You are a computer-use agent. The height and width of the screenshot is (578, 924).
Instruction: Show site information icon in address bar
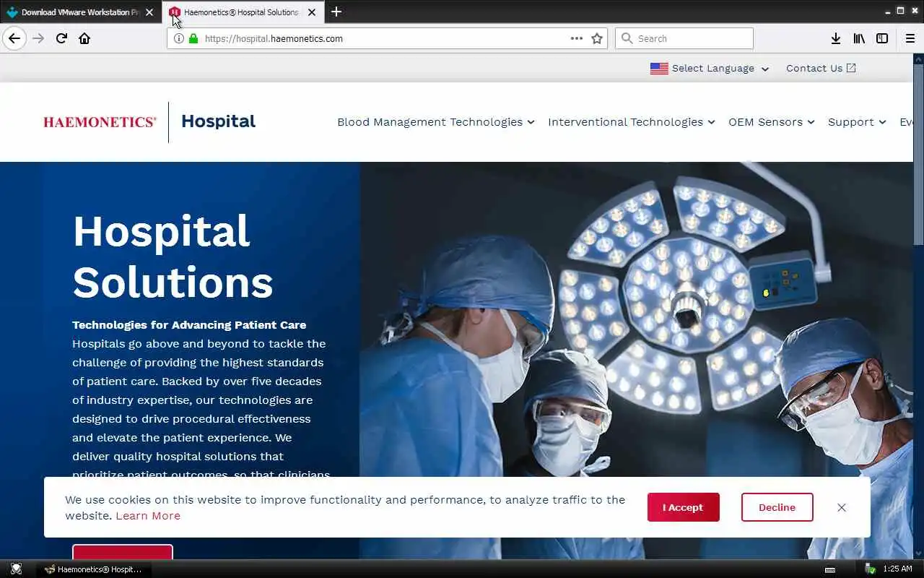coord(179,38)
